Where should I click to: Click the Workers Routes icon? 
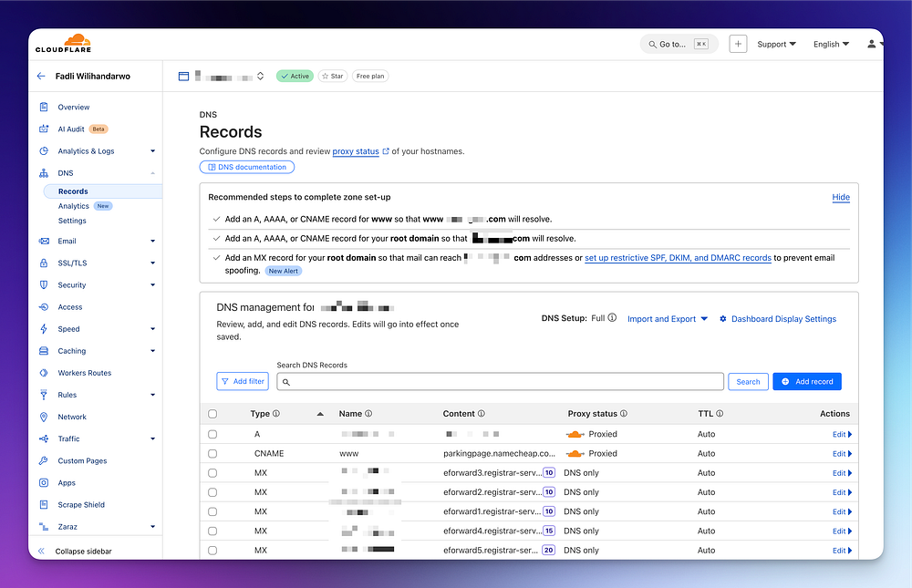click(44, 373)
